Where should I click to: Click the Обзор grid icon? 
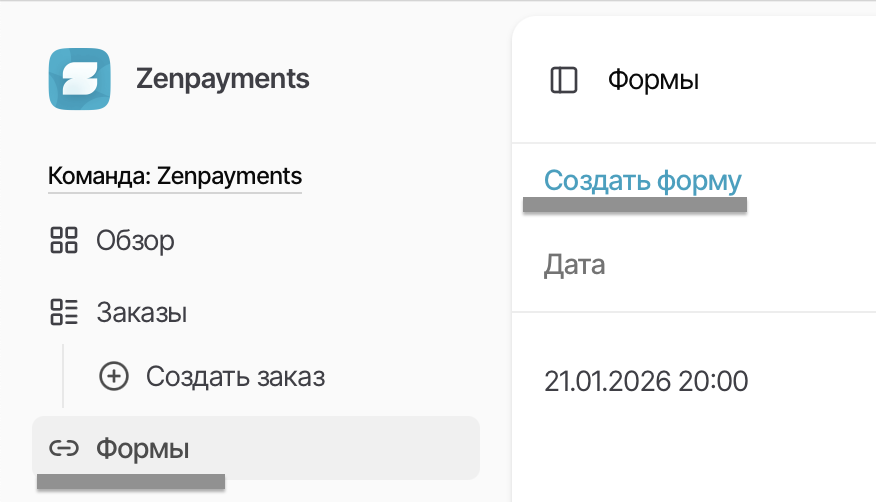pos(64,240)
